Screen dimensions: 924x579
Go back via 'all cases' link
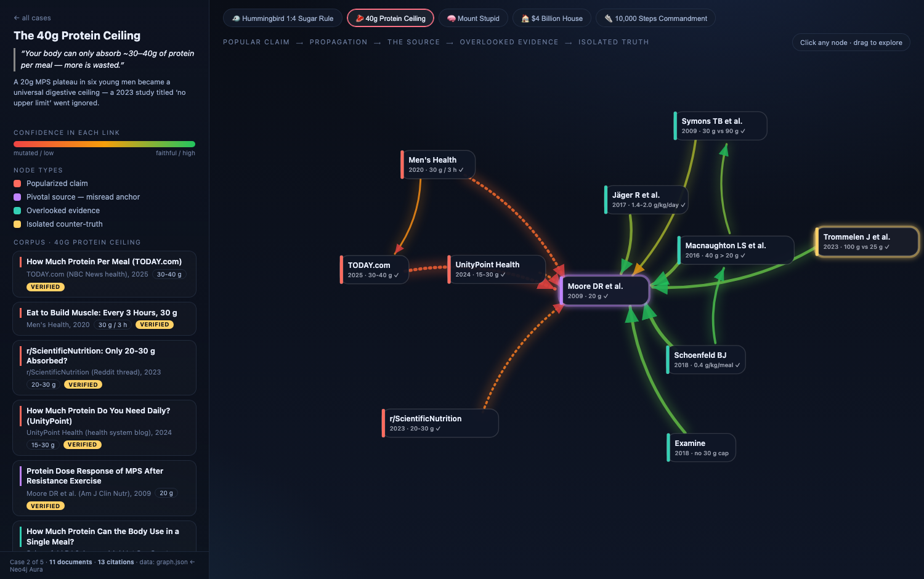click(x=32, y=18)
